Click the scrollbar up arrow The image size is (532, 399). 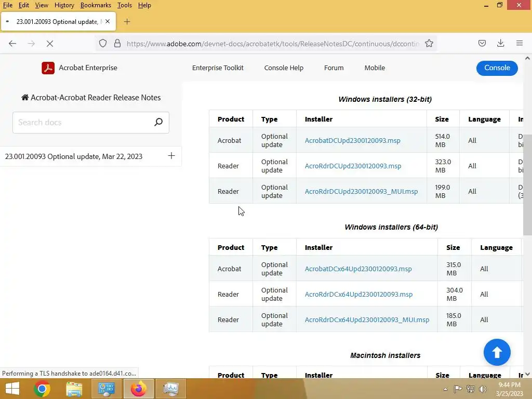(527, 58)
